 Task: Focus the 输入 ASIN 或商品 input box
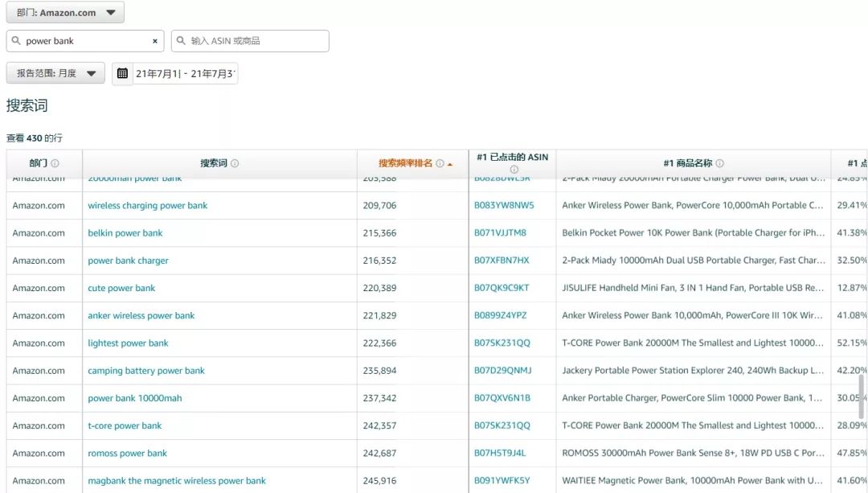click(x=250, y=41)
